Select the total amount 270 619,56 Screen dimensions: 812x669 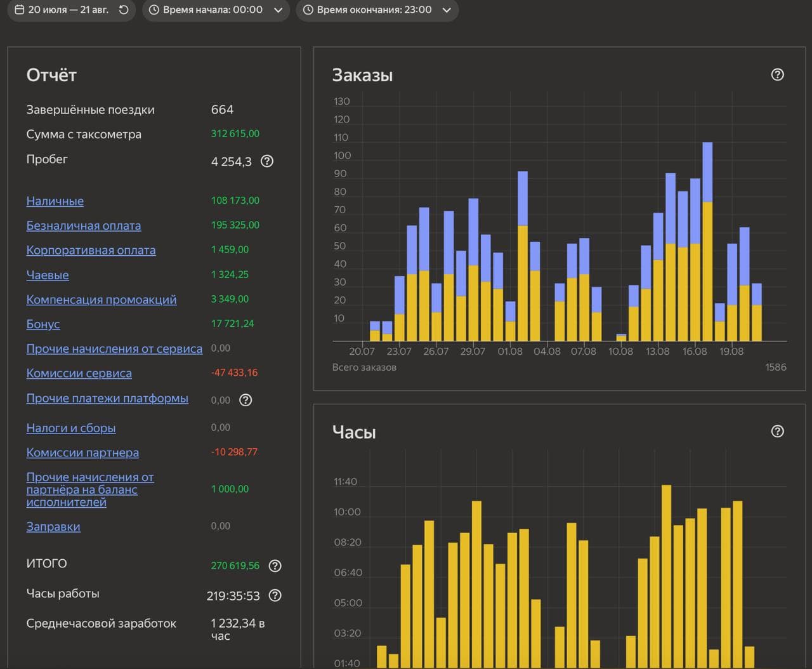click(235, 566)
